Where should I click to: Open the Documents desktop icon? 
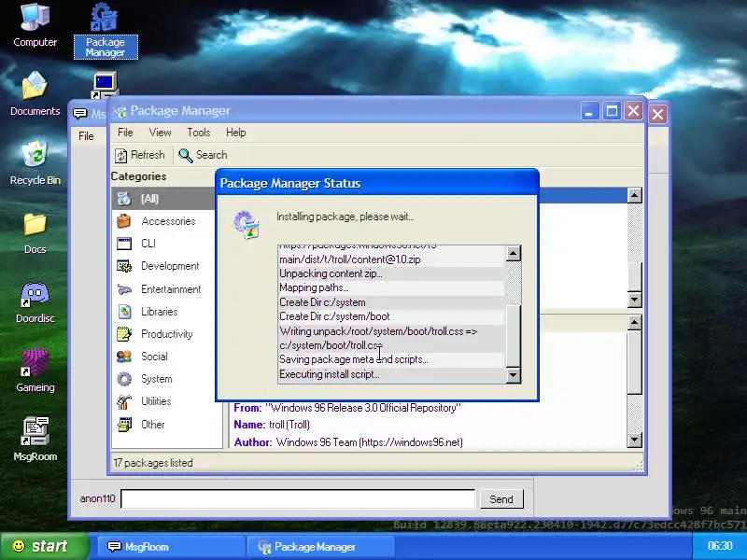point(35,95)
